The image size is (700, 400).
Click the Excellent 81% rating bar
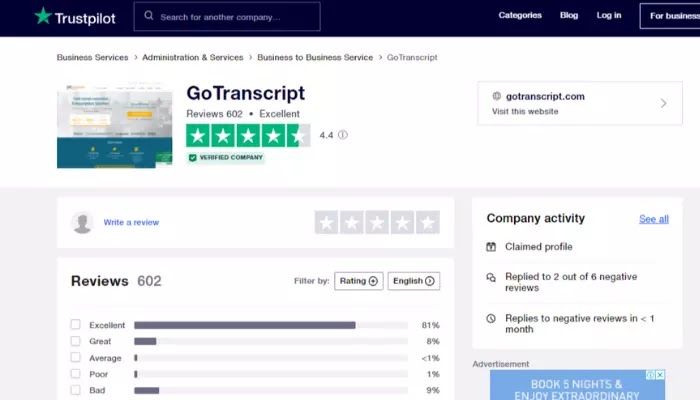pos(271,325)
